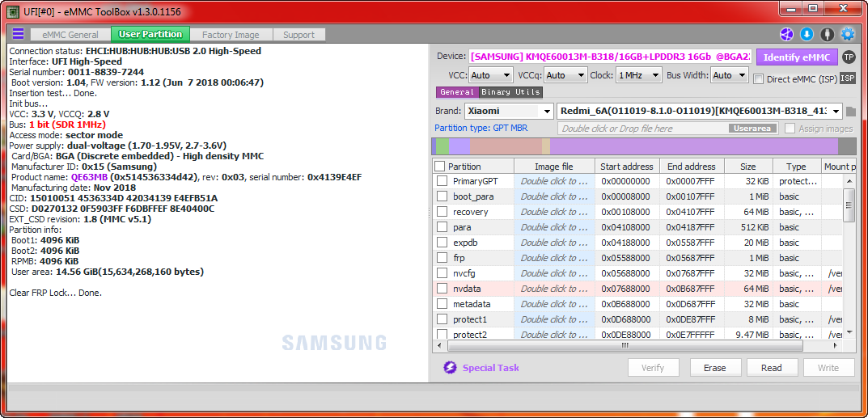
Task: Open the Redmi_6A model dropdown
Action: click(x=699, y=111)
